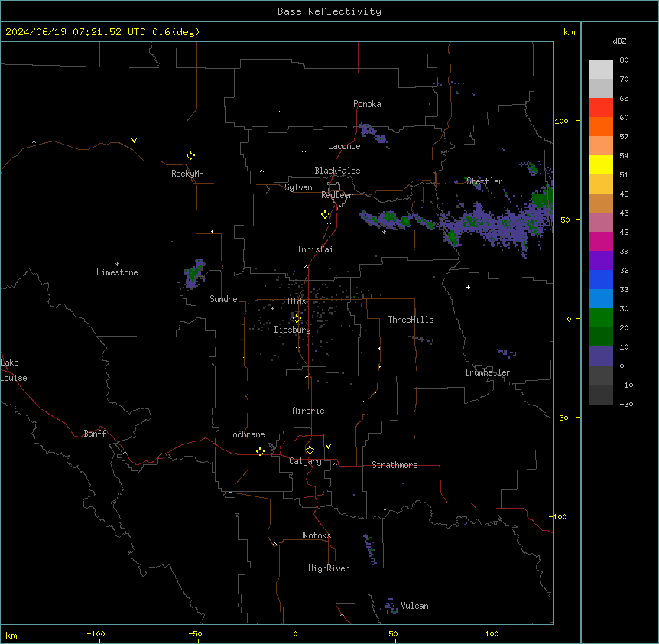Click the Vulcan label
The image size is (659, 644).
point(415,606)
